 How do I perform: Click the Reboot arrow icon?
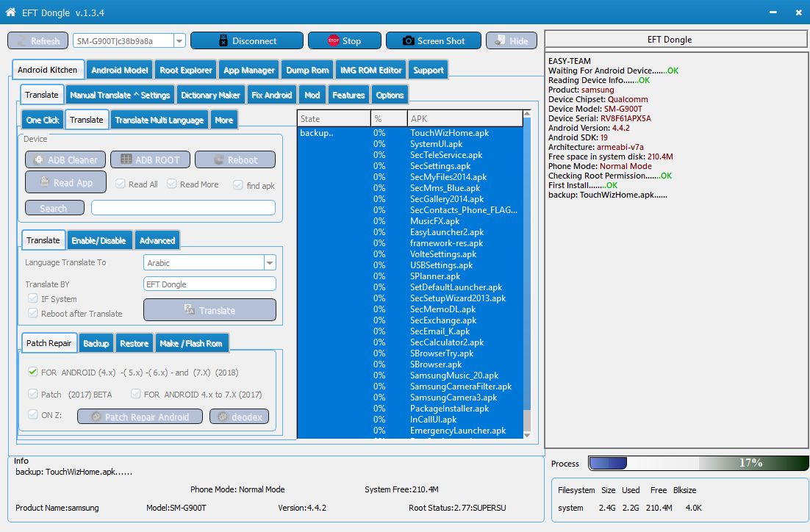[x=219, y=160]
